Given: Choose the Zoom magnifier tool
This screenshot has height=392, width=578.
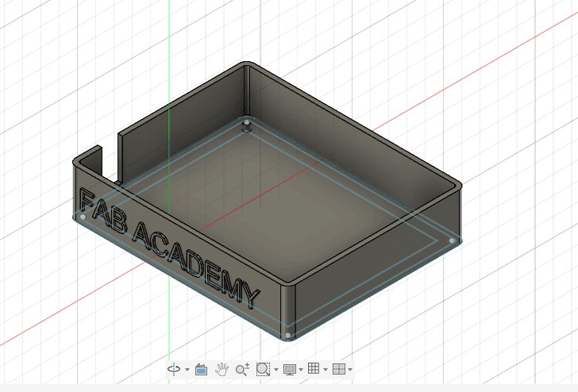Looking at the screenshot, I should 242,369.
